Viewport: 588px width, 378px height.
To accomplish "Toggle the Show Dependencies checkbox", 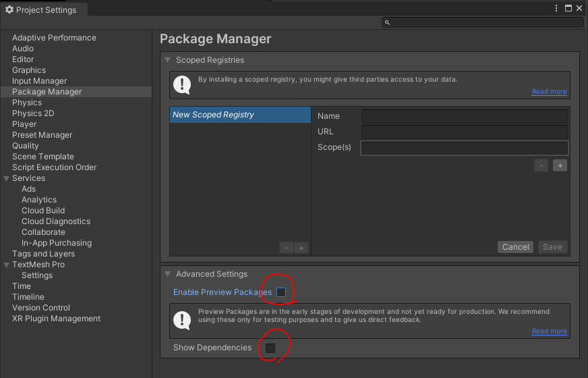I will 270,348.
